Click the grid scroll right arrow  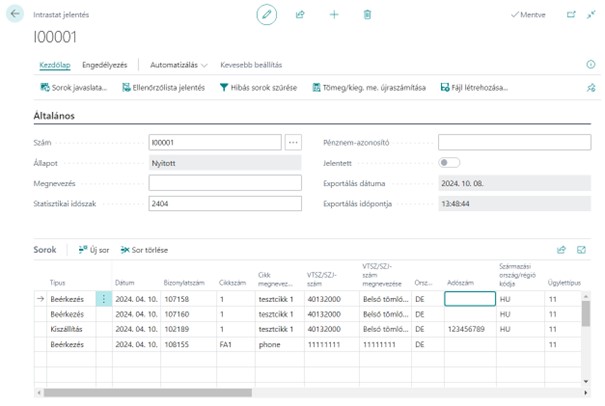(x=586, y=392)
